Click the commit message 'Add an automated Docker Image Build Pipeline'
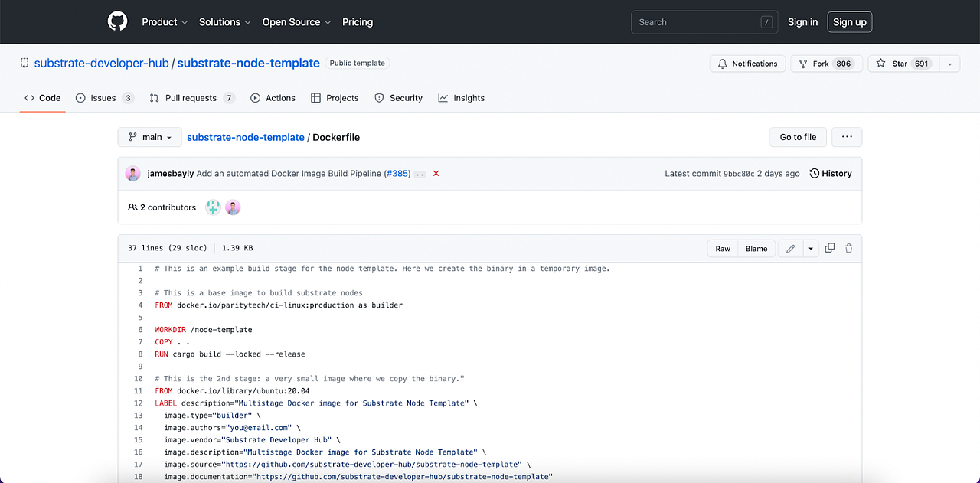Viewport: 980px width, 483px height. 289,174
